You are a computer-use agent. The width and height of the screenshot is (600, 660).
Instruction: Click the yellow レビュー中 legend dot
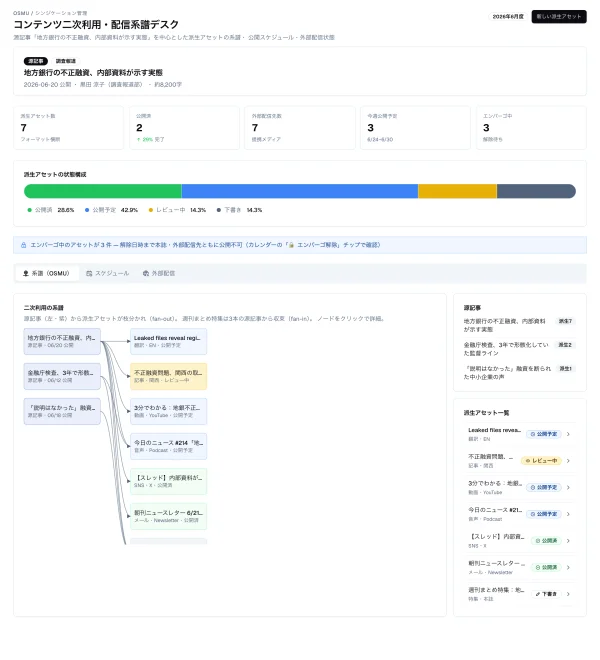click(151, 210)
